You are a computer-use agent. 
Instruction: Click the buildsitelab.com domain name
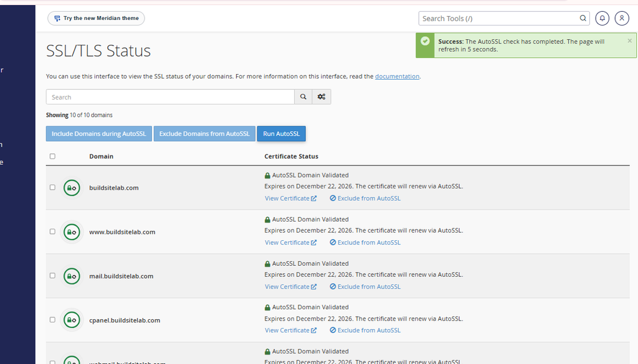point(114,188)
